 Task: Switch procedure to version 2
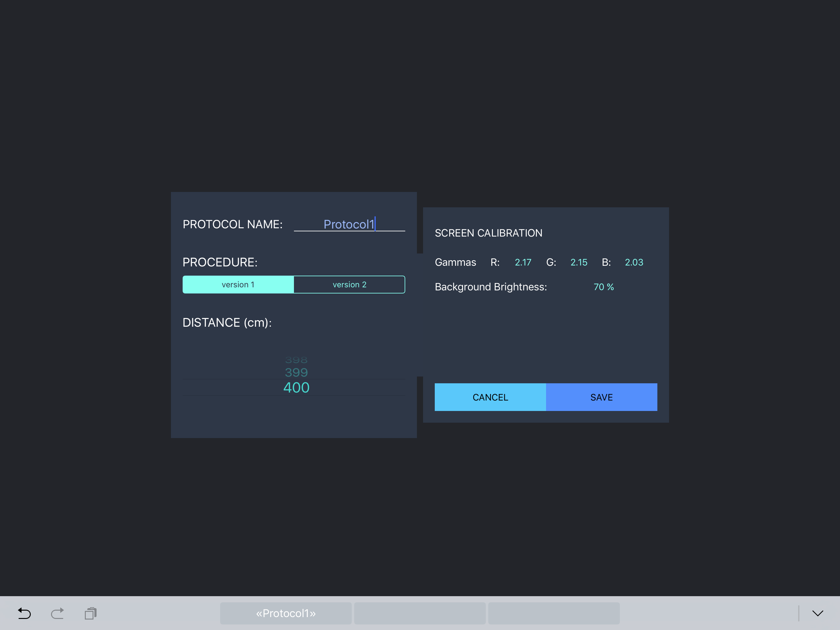(x=349, y=285)
